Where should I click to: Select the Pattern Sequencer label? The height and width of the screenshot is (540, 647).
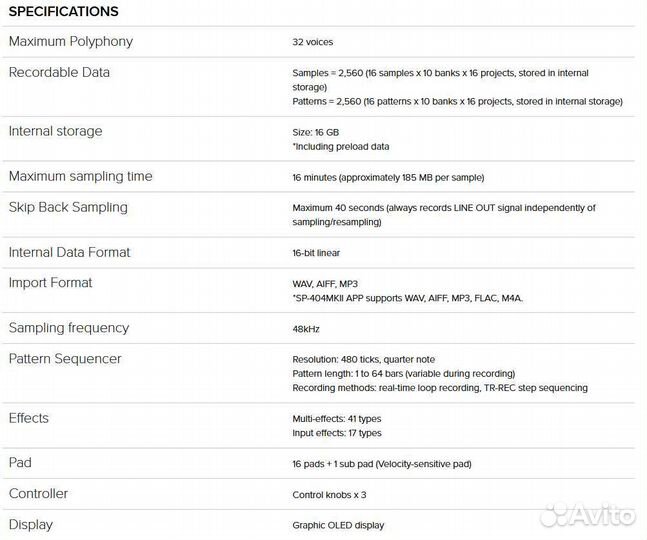click(x=65, y=359)
